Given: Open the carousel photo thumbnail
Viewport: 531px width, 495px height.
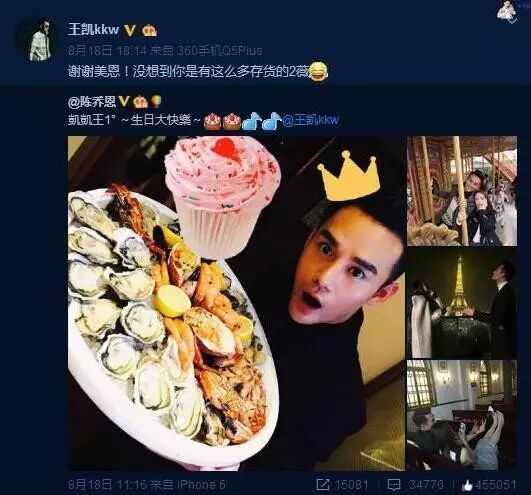Looking at the screenshot, I should 462,191.
